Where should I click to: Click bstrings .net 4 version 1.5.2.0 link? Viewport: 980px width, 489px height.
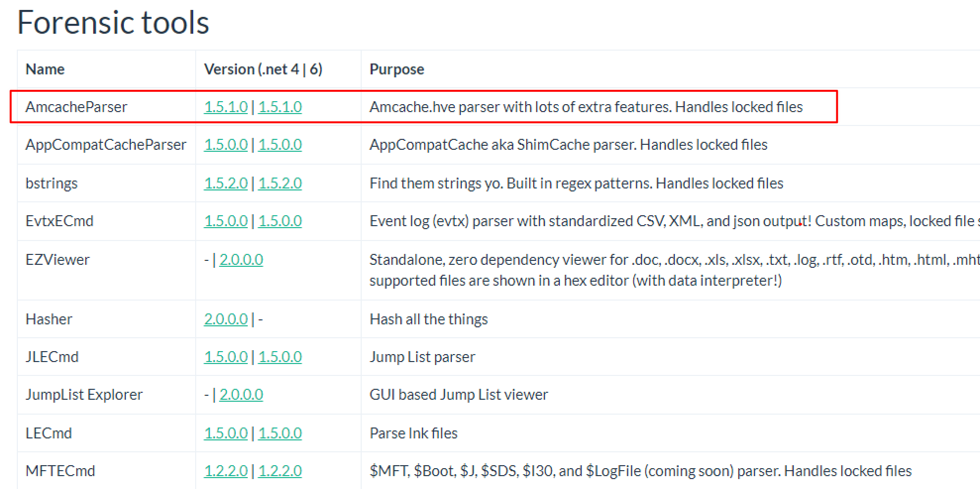(225, 183)
